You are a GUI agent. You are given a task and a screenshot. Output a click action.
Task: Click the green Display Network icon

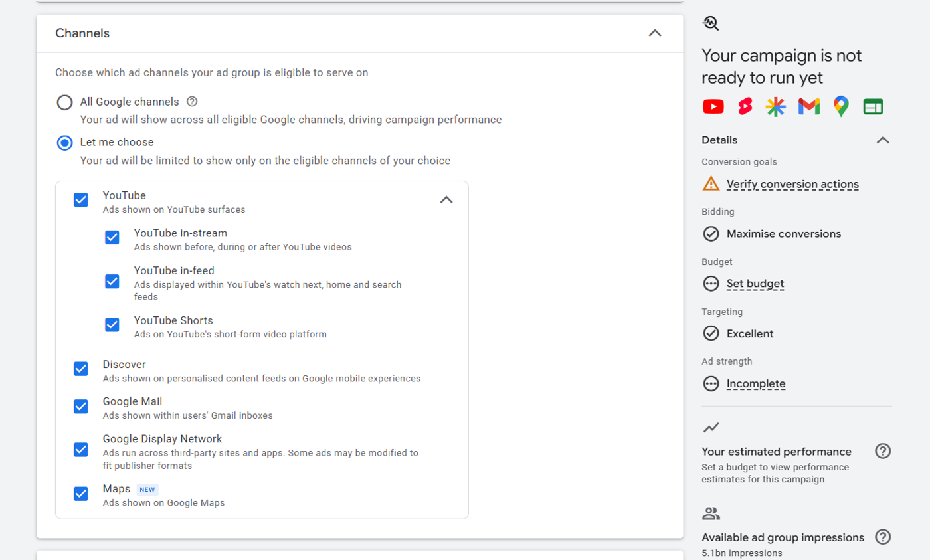873,106
